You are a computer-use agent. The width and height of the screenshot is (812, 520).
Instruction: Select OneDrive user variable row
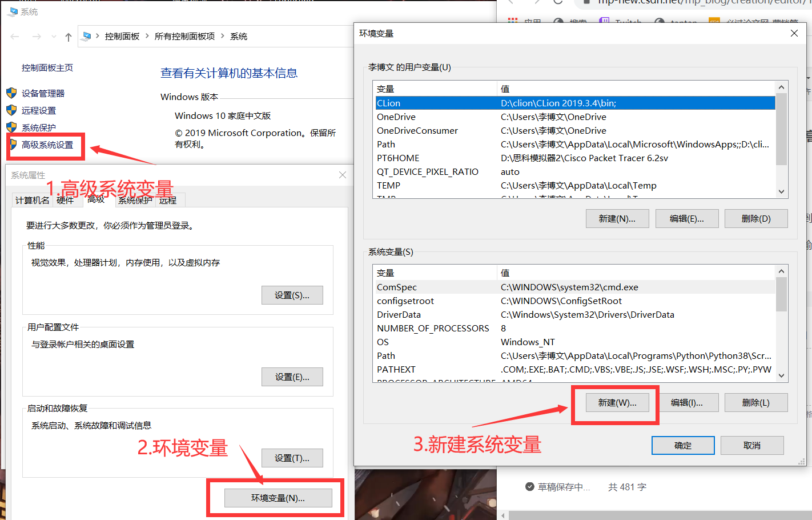click(575, 117)
